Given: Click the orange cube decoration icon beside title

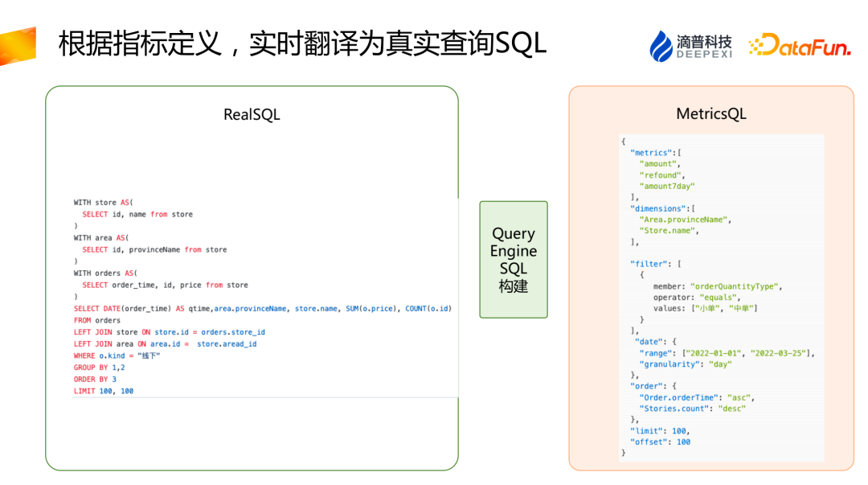Looking at the screenshot, I should tap(18, 46).
